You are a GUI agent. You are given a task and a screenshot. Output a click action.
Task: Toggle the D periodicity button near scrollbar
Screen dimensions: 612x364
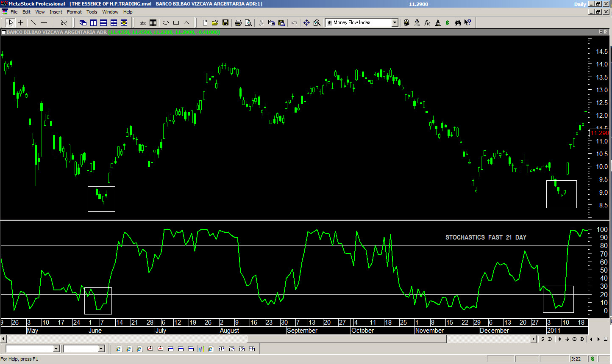[x=550, y=339]
